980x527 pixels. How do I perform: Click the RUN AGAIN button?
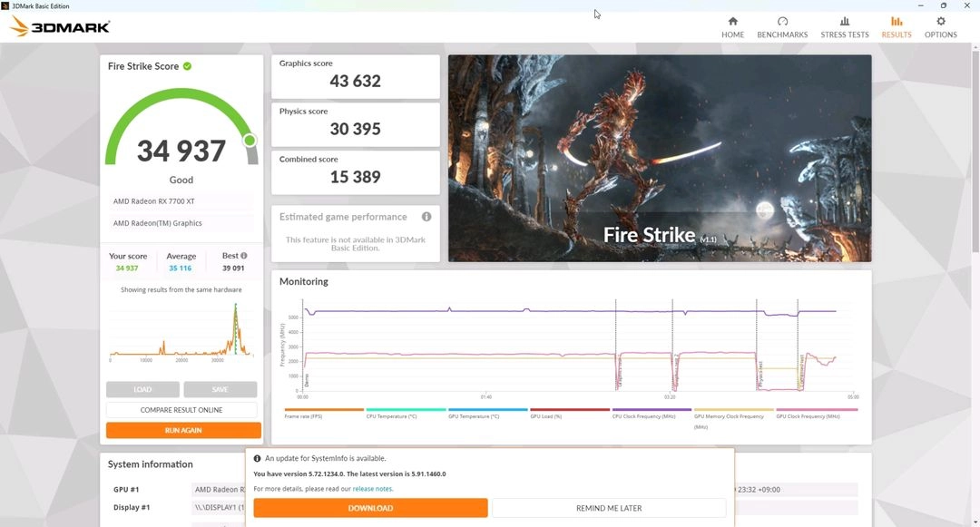(x=183, y=430)
